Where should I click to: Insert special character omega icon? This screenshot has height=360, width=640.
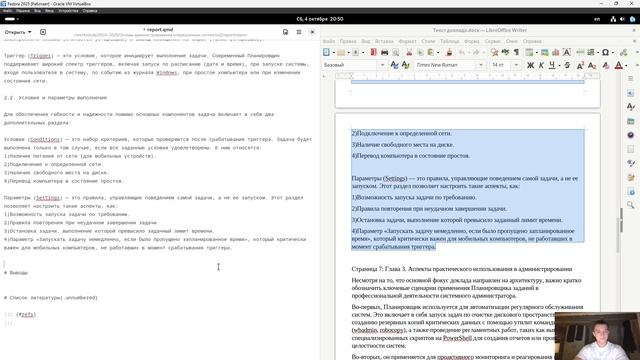point(605,52)
